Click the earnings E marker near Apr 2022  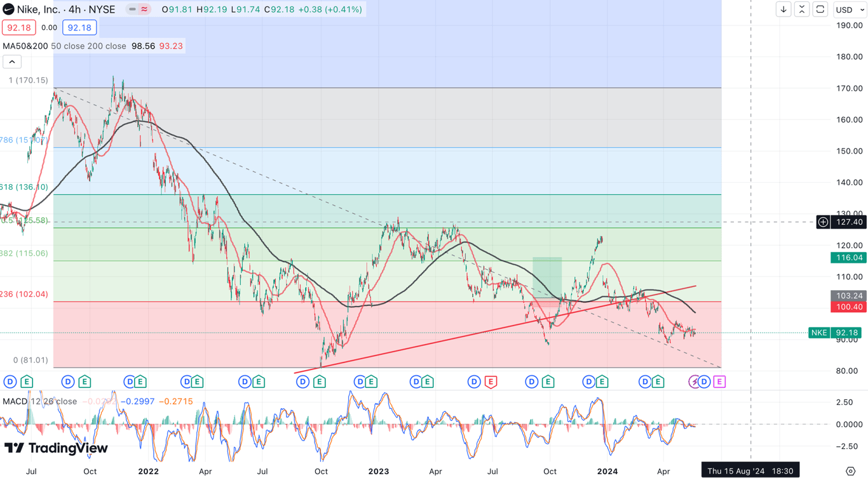(197, 382)
